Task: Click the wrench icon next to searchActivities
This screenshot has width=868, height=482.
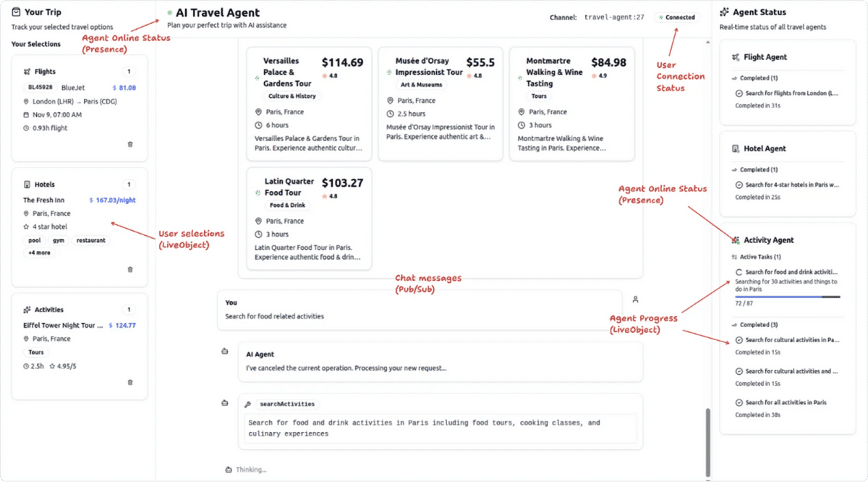Action: pyautogui.click(x=248, y=404)
